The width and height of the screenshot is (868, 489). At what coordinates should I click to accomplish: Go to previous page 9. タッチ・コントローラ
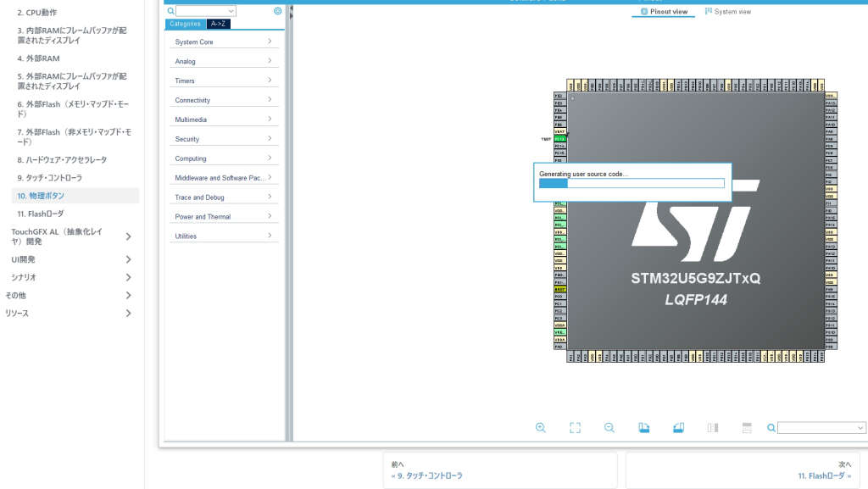(x=500, y=470)
